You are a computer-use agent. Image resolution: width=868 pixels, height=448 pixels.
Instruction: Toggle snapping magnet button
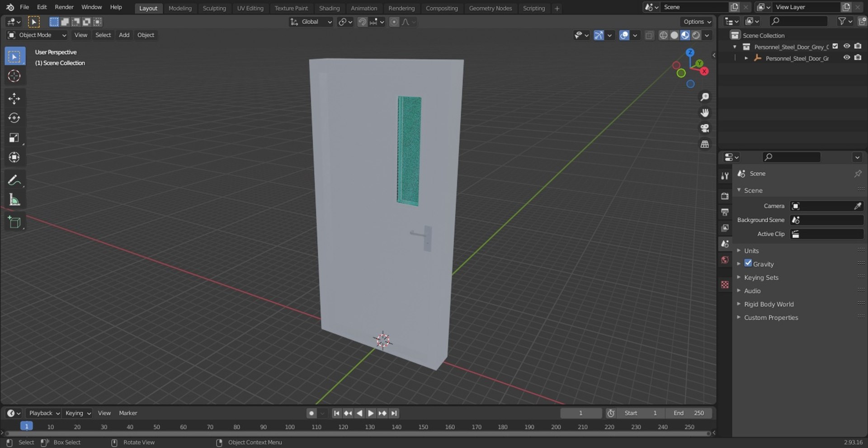click(362, 22)
